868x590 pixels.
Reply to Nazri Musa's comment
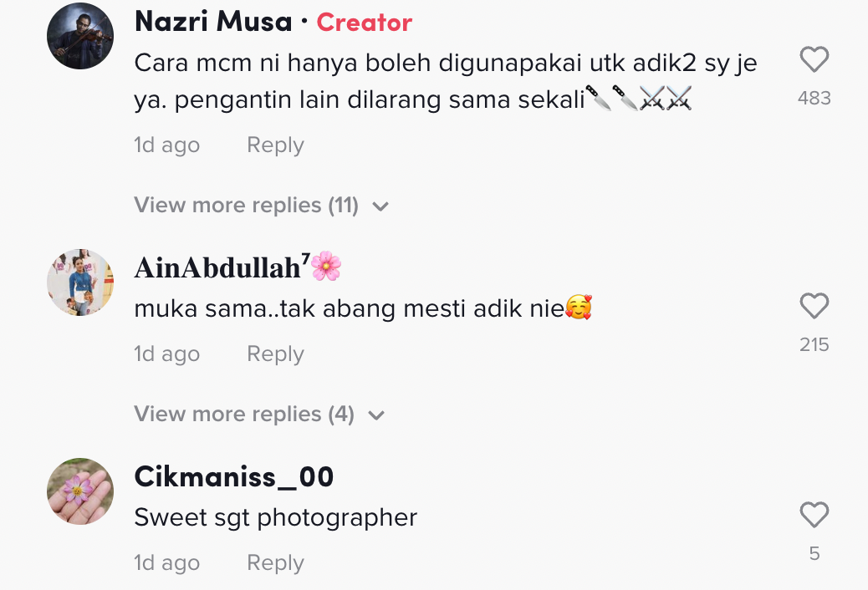tap(275, 145)
